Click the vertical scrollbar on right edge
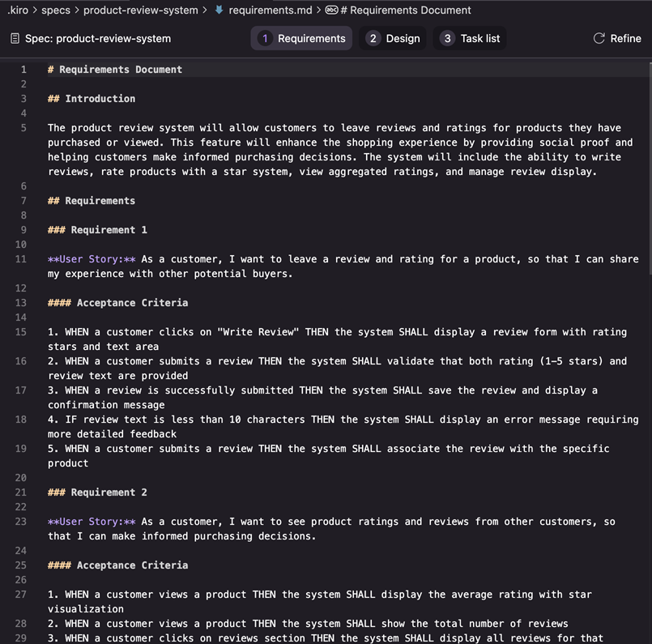 (x=648, y=162)
